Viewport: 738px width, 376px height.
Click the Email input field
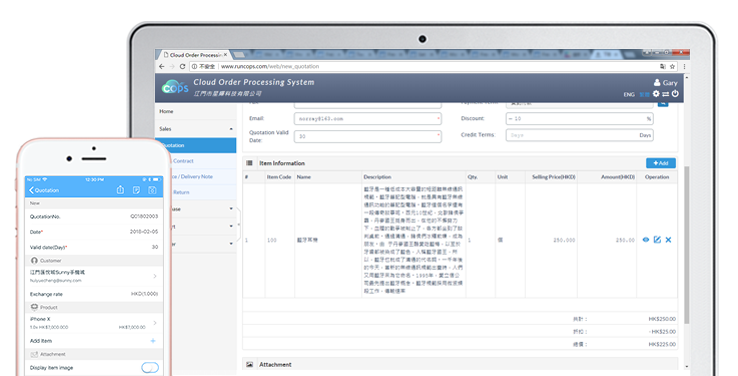368,119
